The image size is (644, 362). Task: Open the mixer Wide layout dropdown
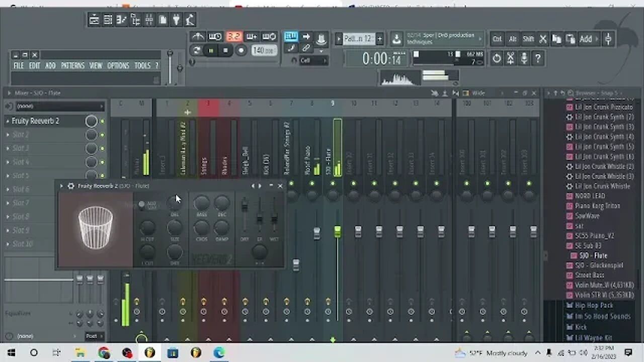pos(487,93)
